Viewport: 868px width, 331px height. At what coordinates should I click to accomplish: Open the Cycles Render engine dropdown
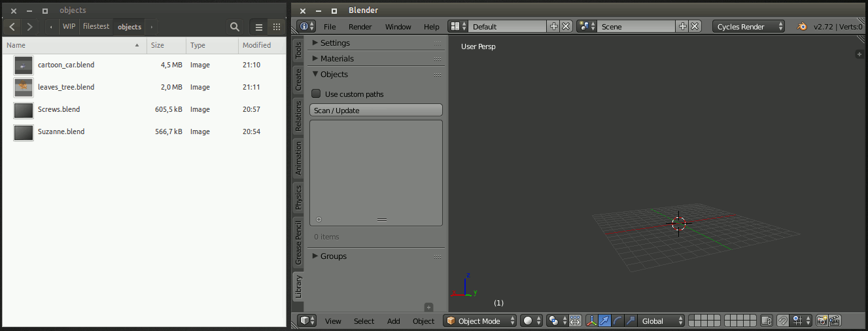[748, 26]
